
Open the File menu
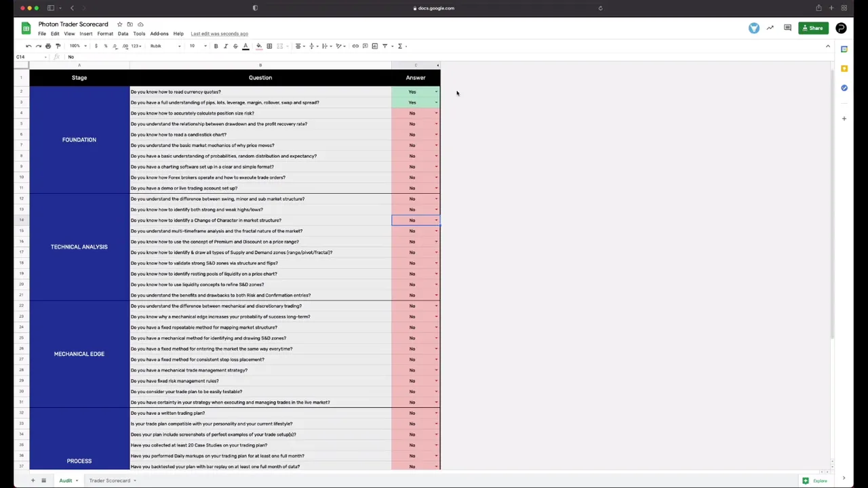[x=42, y=34]
